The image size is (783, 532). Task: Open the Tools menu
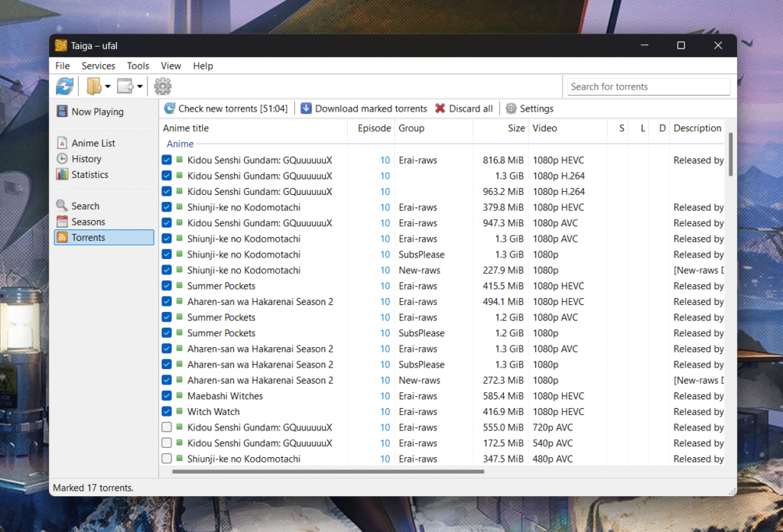[x=138, y=66]
